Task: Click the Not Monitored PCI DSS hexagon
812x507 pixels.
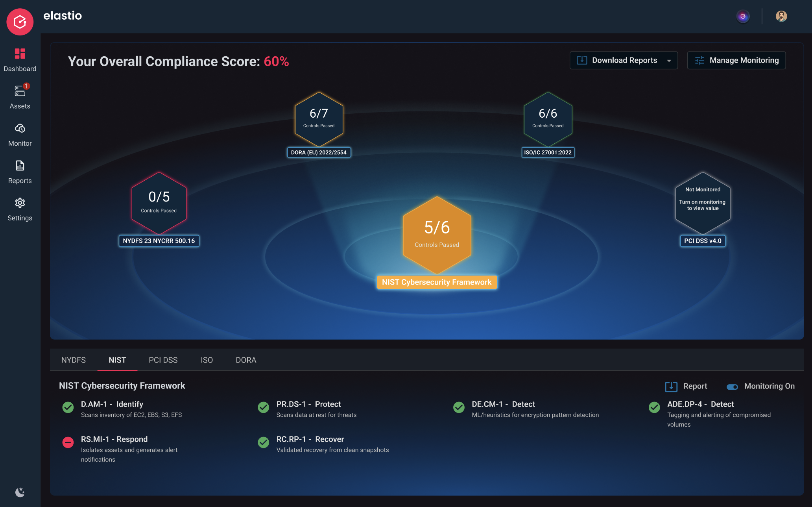Action: coord(703,203)
